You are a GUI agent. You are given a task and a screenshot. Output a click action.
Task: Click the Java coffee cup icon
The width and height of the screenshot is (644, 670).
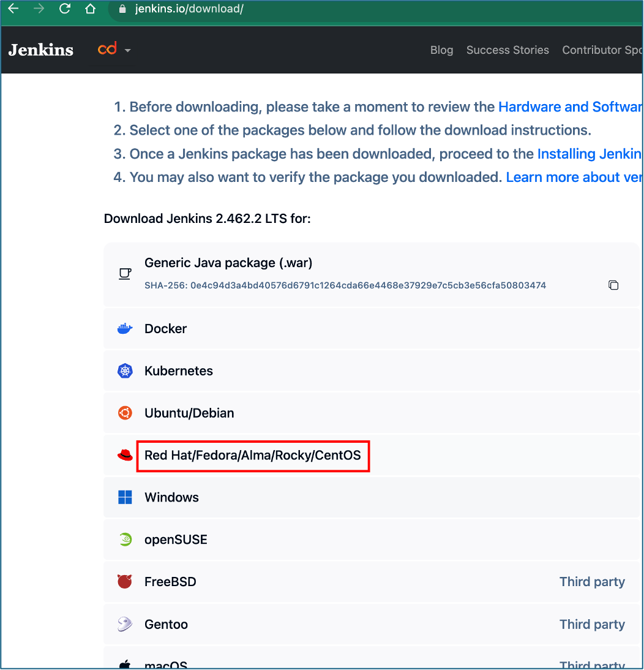tap(125, 274)
